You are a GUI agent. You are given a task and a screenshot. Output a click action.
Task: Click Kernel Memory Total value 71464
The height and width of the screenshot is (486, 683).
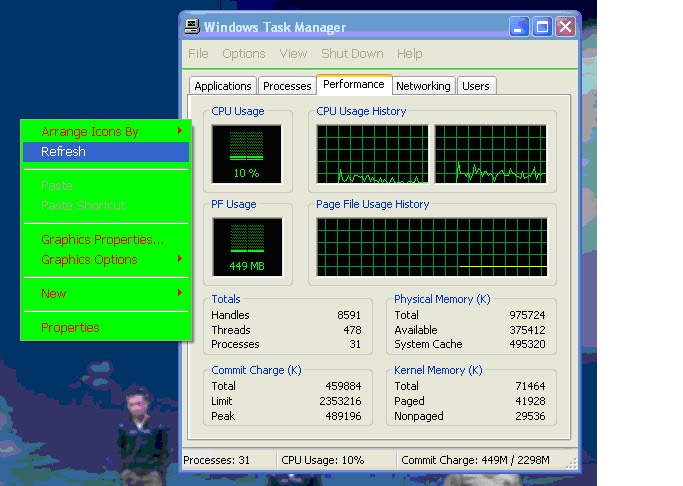pos(530,386)
